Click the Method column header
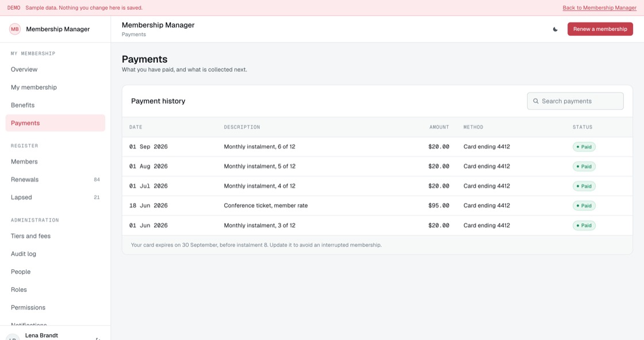Screen dimensions: 644x340 [x=473, y=127]
